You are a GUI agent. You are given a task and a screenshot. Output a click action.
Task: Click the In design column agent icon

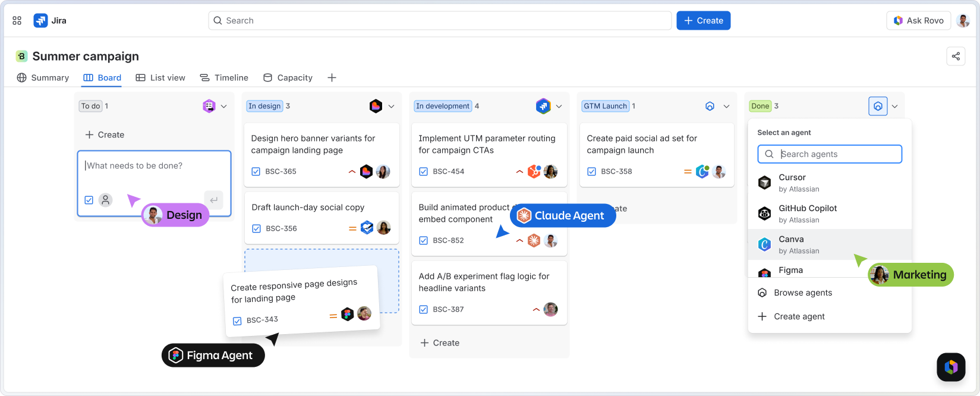pos(376,106)
